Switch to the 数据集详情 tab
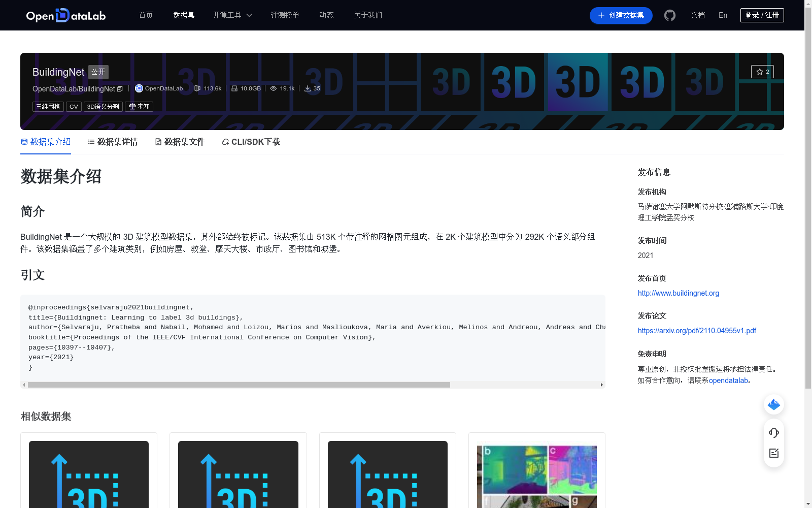The image size is (812, 508). point(113,142)
